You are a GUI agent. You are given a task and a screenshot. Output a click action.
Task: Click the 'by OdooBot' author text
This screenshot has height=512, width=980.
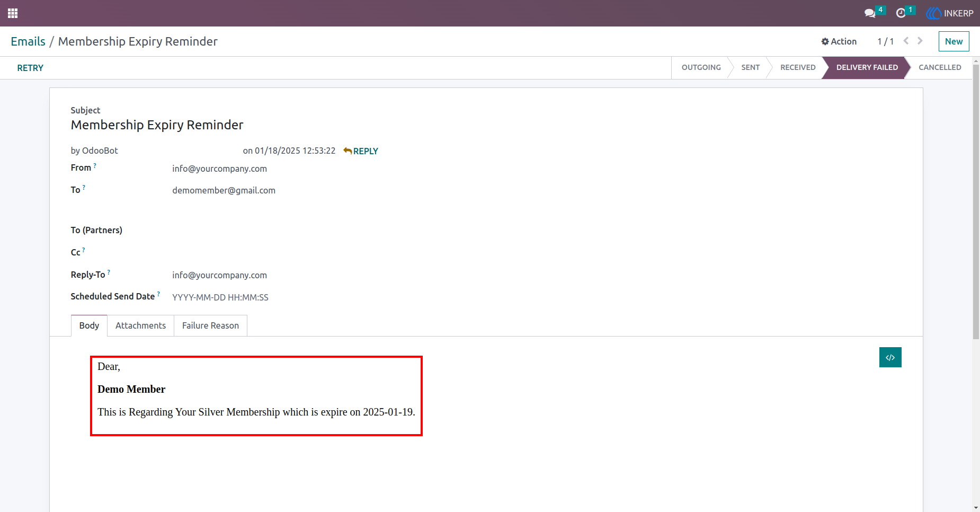[x=94, y=151]
